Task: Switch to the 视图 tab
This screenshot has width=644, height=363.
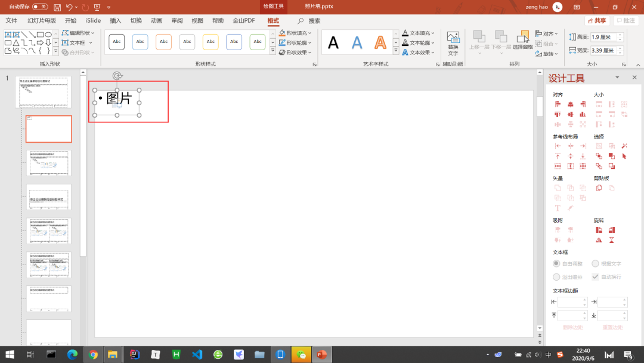Action: [197, 20]
